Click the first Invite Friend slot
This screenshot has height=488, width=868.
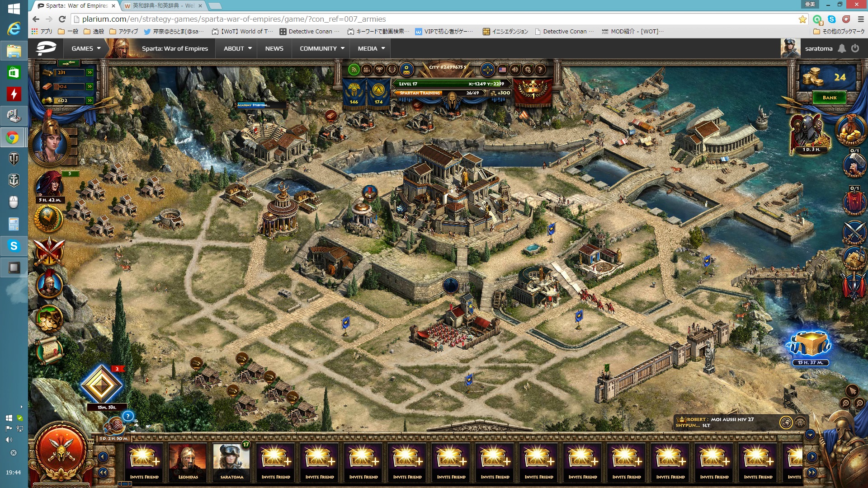pos(144,461)
